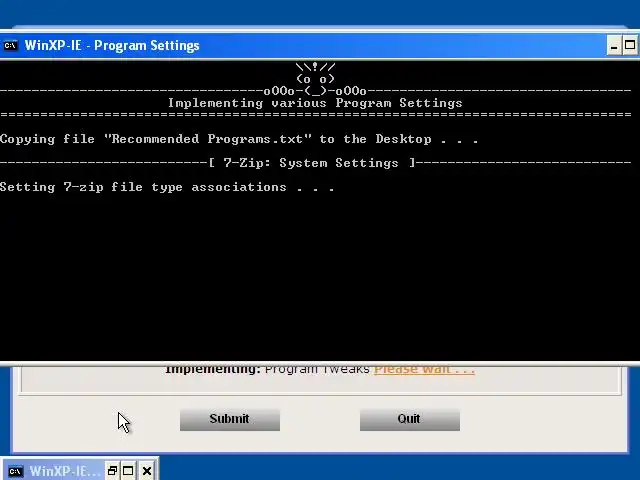Click the 'Please wait . . .' link

(x=424, y=369)
